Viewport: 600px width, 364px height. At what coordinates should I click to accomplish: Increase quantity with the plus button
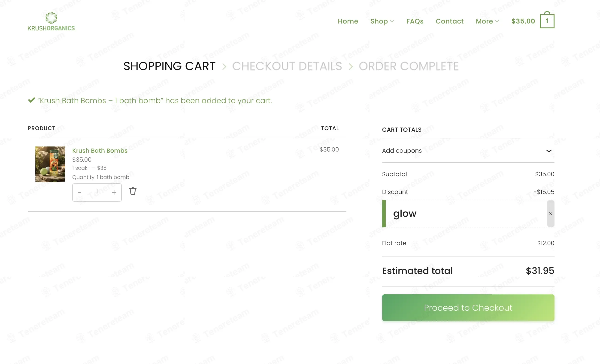pyautogui.click(x=114, y=192)
